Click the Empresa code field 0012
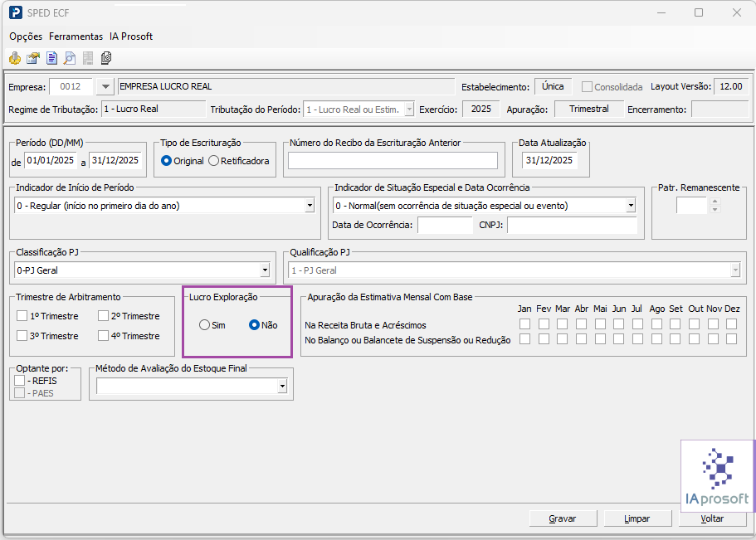 (x=71, y=87)
